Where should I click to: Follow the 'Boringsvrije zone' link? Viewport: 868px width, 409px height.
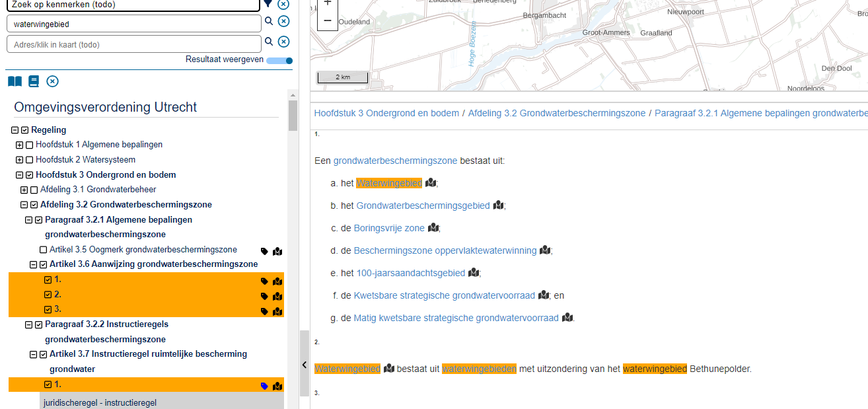tap(389, 228)
